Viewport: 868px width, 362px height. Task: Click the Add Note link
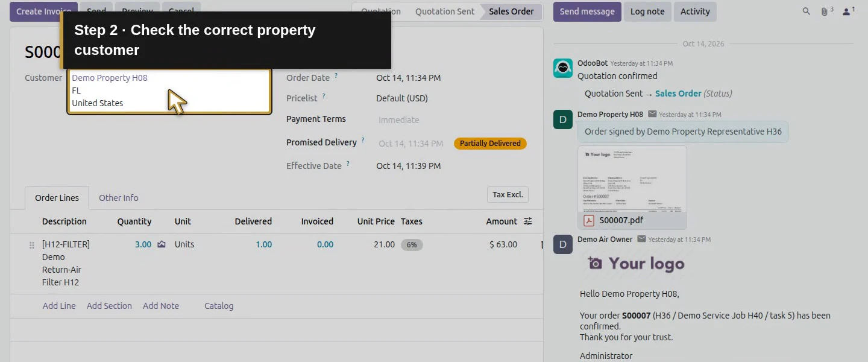[161, 306]
